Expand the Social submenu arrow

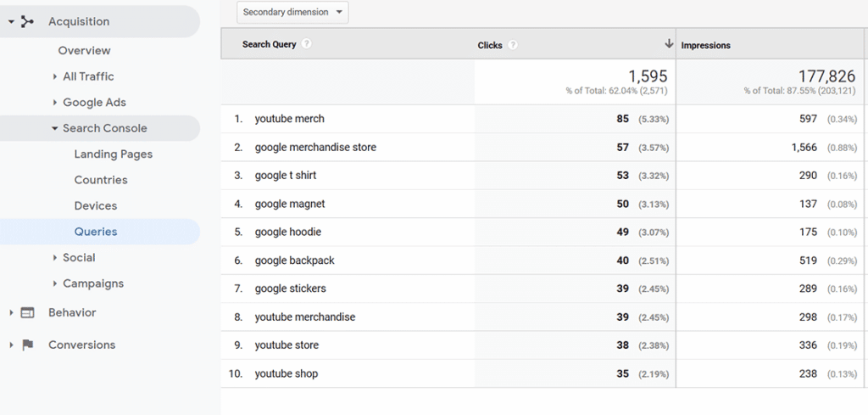(x=55, y=258)
